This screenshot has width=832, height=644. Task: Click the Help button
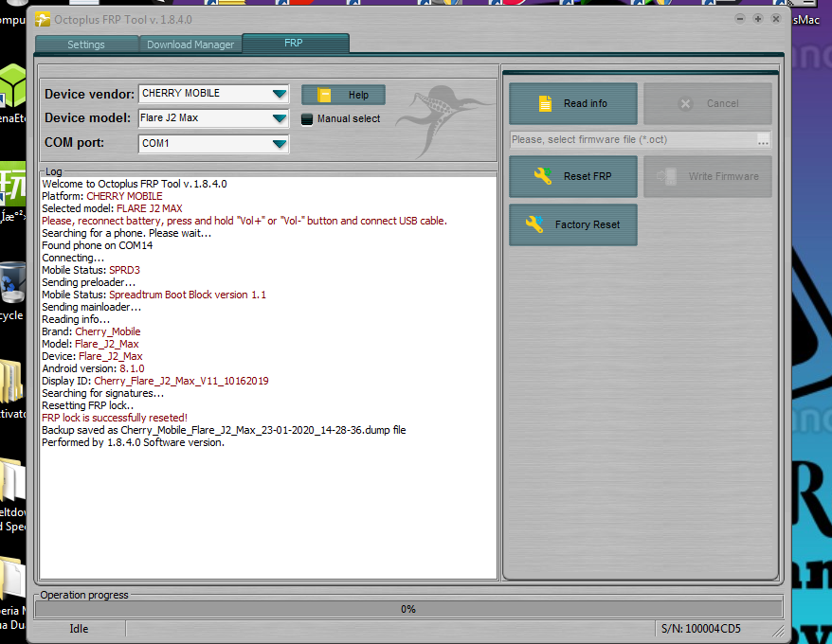(343, 95)
